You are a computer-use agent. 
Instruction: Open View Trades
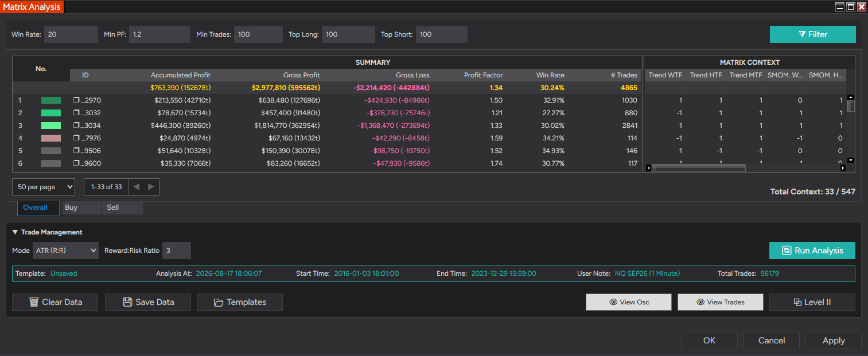721,302
